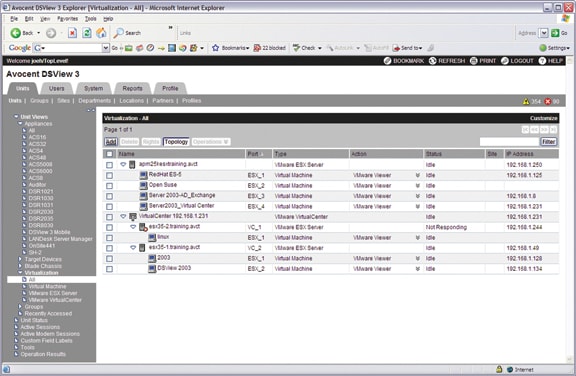Click the VirtualCenter 192.168.1.231 device icon
576x376 pixels.
point(133,217)
